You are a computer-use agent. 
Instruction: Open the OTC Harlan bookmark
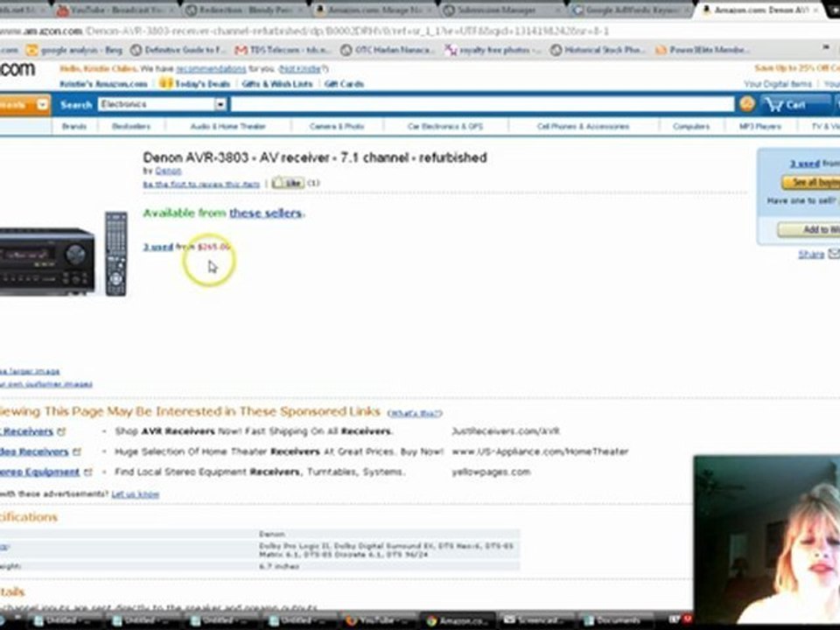pyautogui.click(x=388, y=51)
